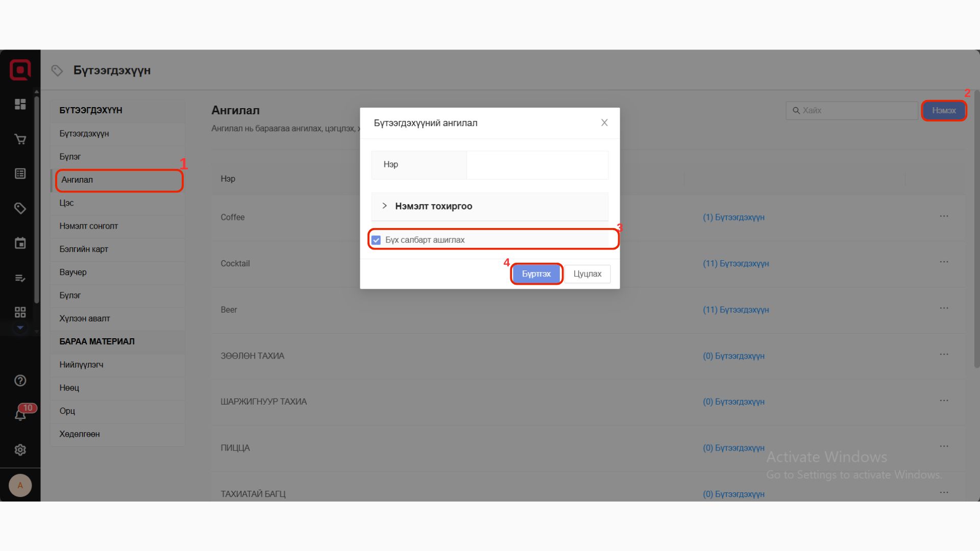Click the shopping cart sidebar icon
The width and height of the screenshot is (980, 551).
click(x=20, y=139)
